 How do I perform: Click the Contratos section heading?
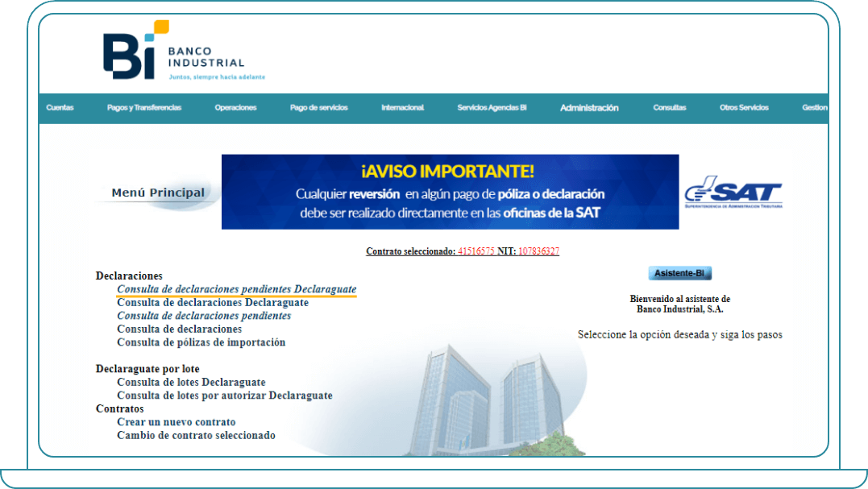tap(119, 408)
